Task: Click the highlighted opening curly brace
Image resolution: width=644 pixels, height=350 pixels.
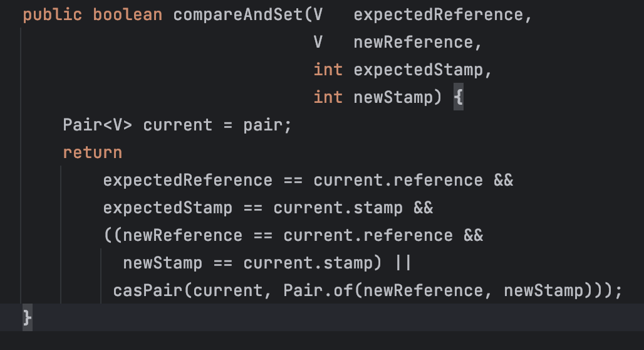Action: click(458, 97)
